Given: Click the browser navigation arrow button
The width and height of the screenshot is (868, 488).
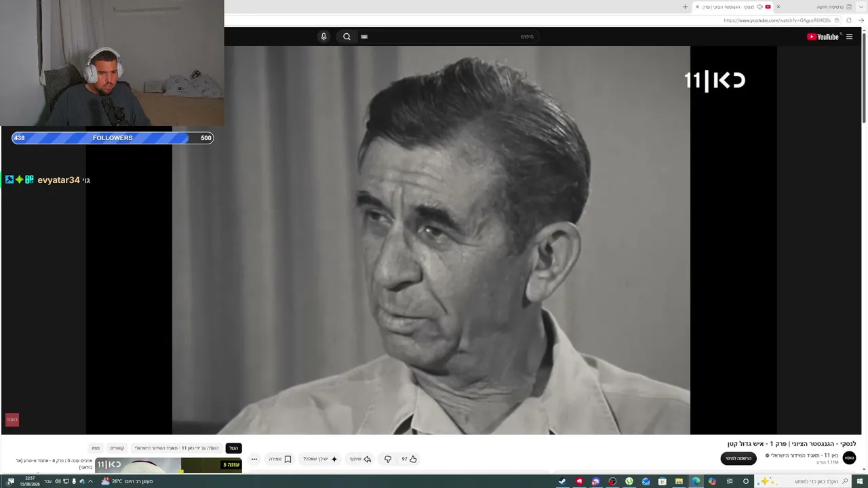Looking at the screenshot, I should coord(861,20).
